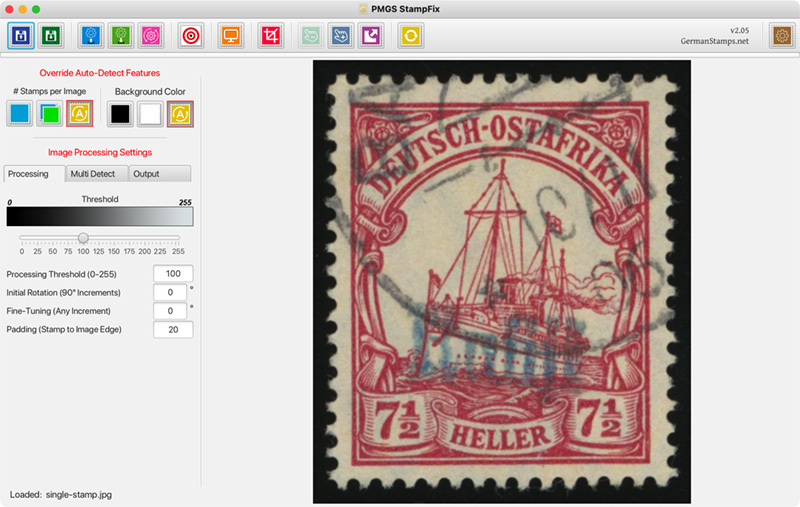Viewport: 800px width, 507px height.
Task: Click the 'Padding (Stamp to Image Edge)' label
Action: click(x=64, y=329)
